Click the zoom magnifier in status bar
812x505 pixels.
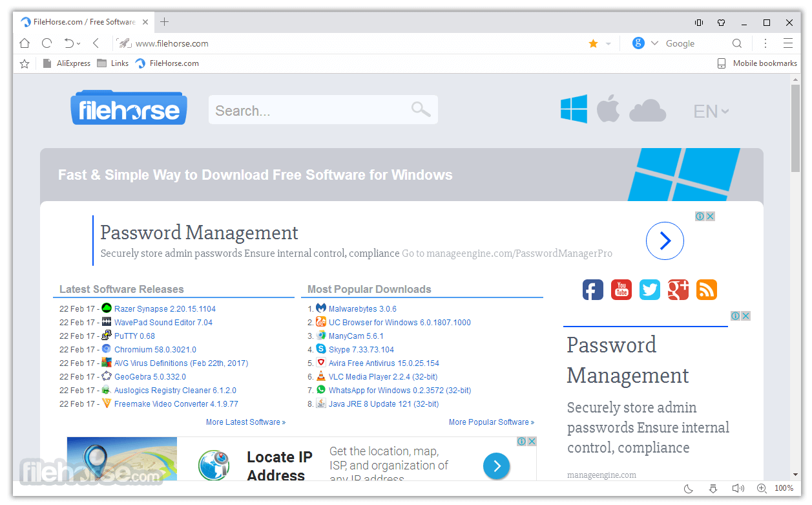[762, 488]
